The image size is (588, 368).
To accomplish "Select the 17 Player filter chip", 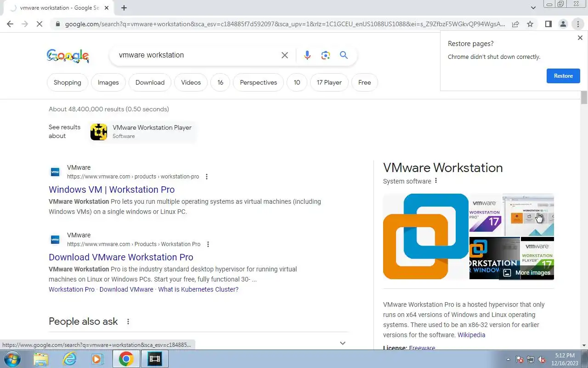I will click(x=329, y=82).
